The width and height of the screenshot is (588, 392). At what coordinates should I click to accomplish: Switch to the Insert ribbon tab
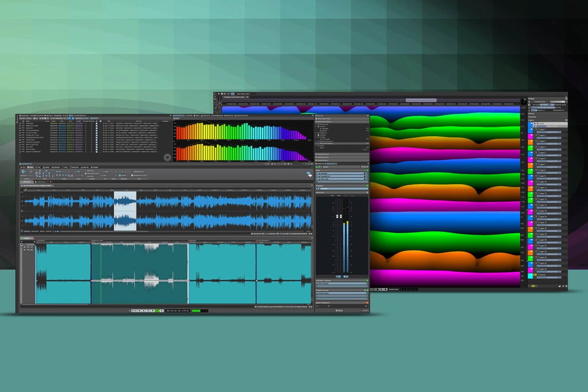tap(47, 167)
